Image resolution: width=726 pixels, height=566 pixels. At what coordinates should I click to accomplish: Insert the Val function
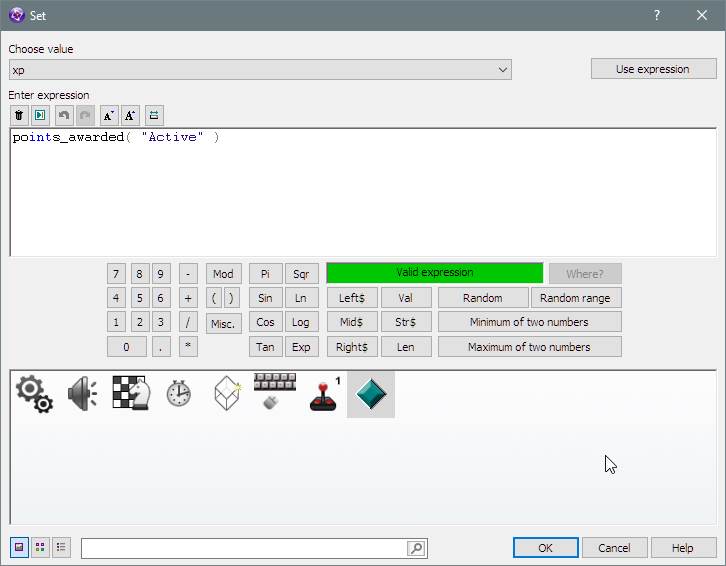[406, 298]
